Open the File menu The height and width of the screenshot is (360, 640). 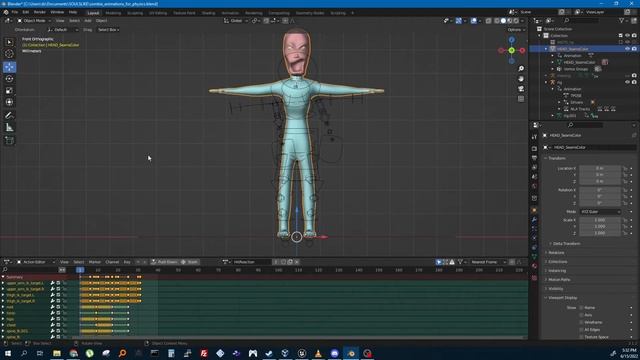coord(15,12)
